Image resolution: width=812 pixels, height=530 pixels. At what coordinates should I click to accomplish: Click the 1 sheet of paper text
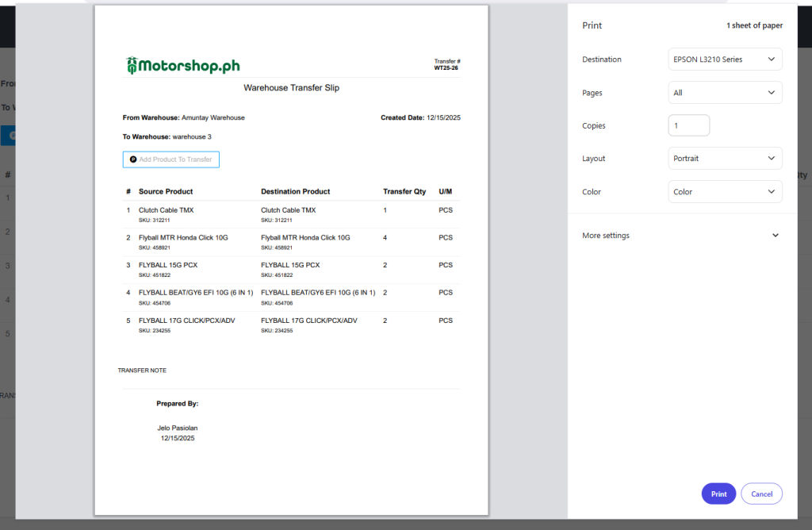[754, 25]
